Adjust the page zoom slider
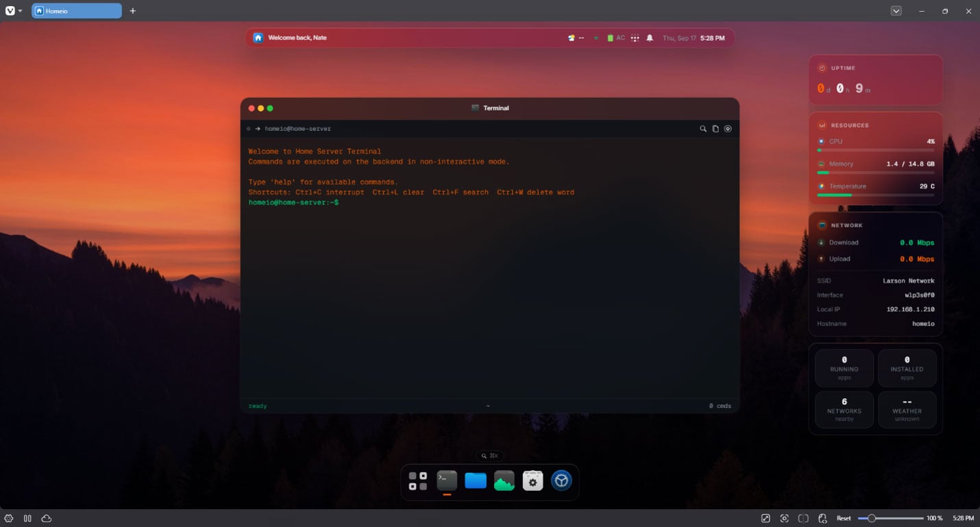The width and height of the screenshot is (980, 527). pyautogui.click(x=890, y=519)
